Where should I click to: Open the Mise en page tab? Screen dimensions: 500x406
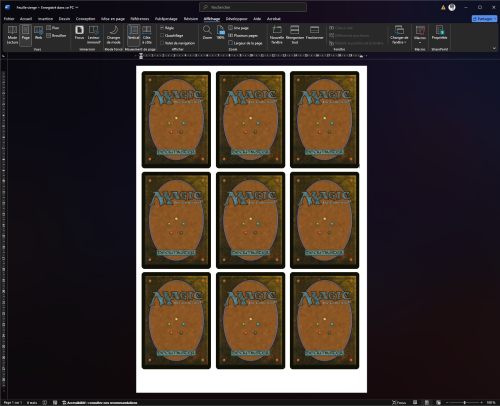pos(113,19)
